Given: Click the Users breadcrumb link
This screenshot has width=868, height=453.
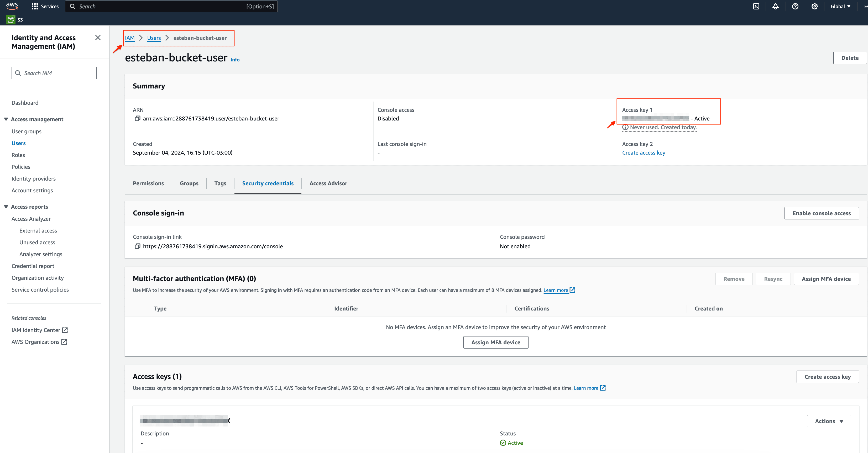Looking at the screenshot, I should pyautogui.click(x=154, y=38).
